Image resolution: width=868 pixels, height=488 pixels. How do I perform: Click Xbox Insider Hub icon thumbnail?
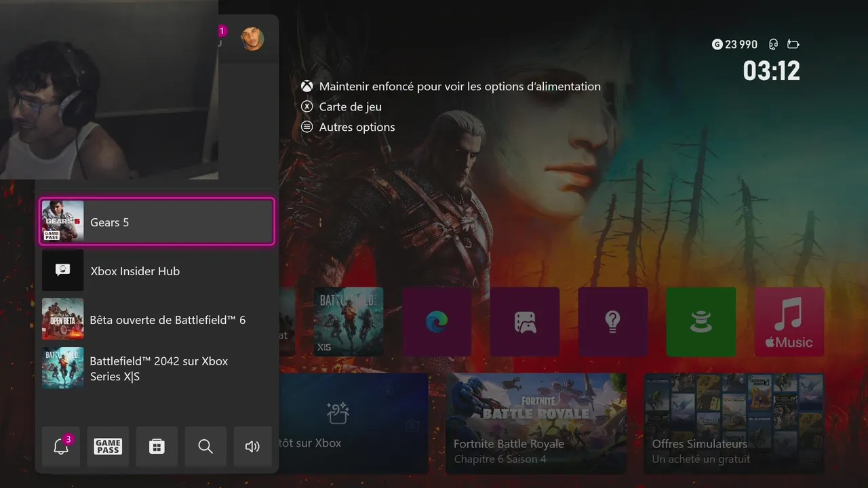point(63,270)
